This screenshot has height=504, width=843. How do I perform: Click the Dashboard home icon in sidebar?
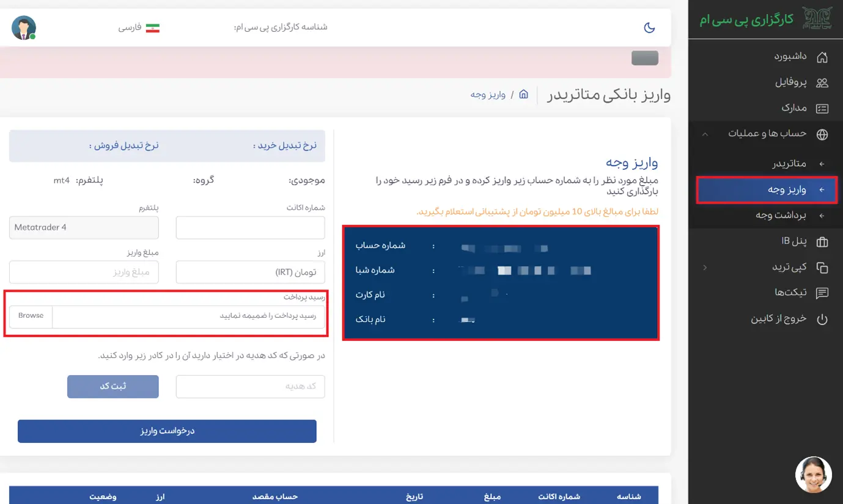point(822,57)
